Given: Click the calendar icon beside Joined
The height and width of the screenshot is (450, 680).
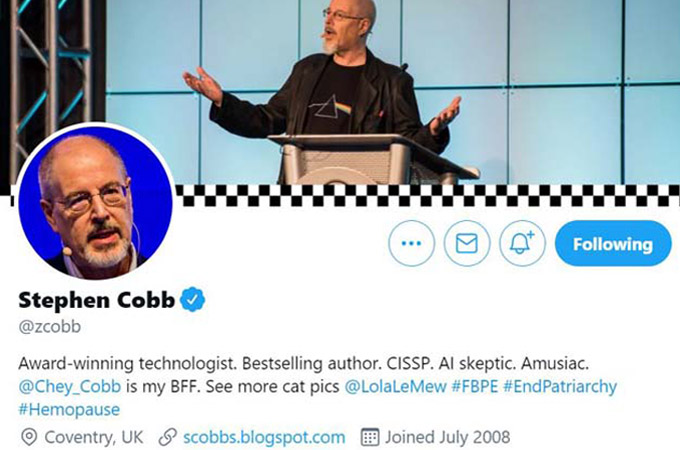Looking at the screenshot, I should click(370, 437).
